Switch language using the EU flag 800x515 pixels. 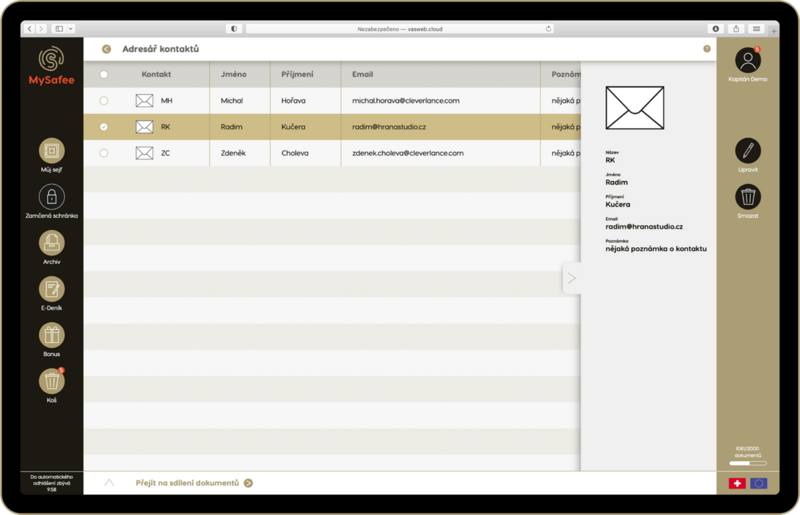759,483
